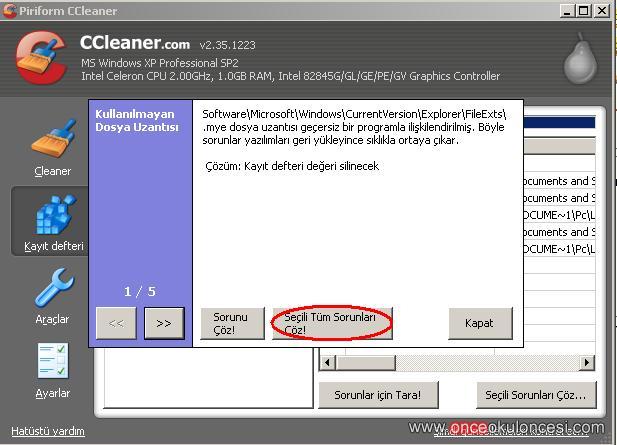Go to the next issue with >>
Image resolution: width=617 pixels, height=445 pixels.
coord(164,323)
